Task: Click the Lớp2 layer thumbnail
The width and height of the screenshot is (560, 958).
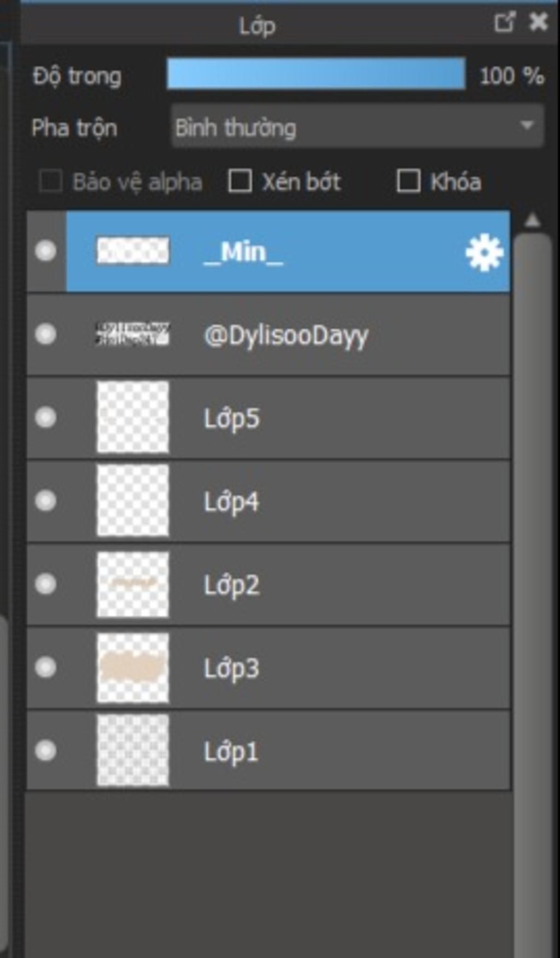Action: [x=133, y=584]
